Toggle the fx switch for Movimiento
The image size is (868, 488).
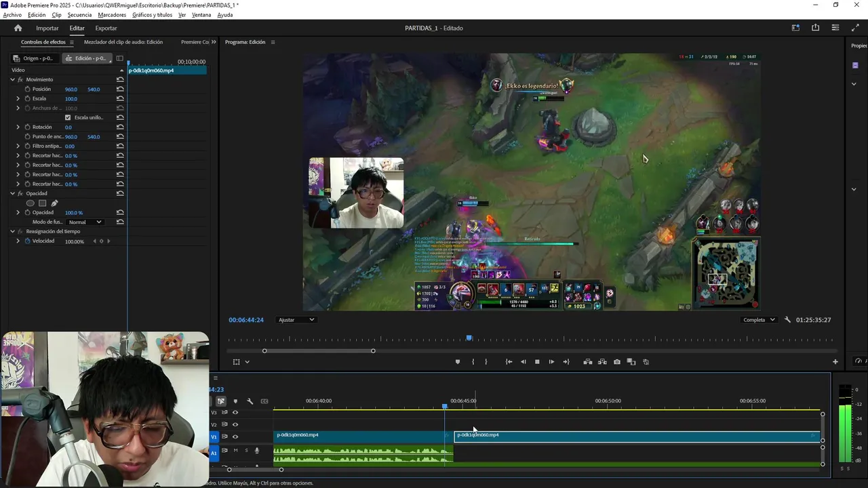point(20,79)
